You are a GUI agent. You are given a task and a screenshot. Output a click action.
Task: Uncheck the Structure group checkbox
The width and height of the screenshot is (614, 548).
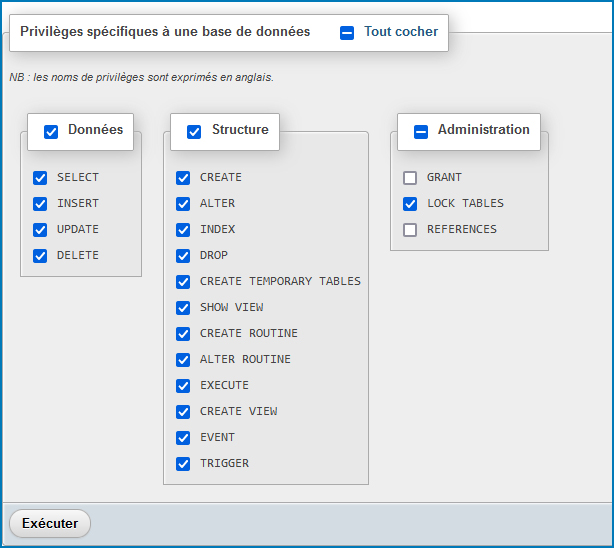coord(194,132)
